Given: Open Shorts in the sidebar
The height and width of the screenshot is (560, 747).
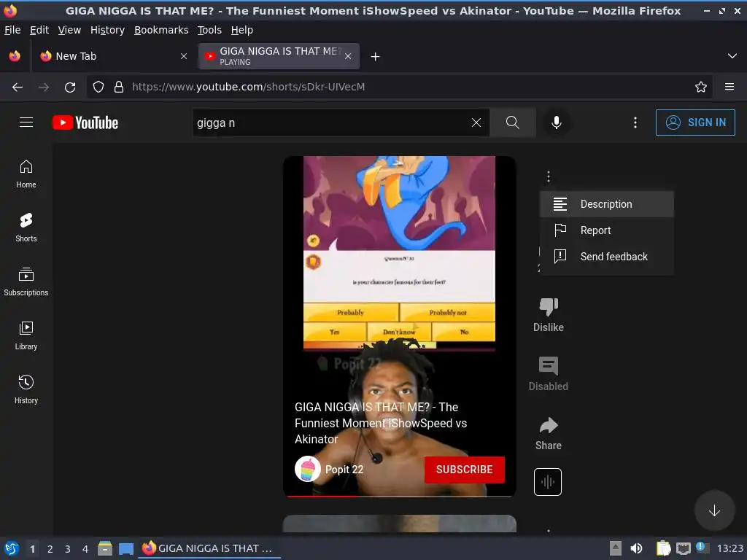Looking at the screenshot, I should (26, 227).
